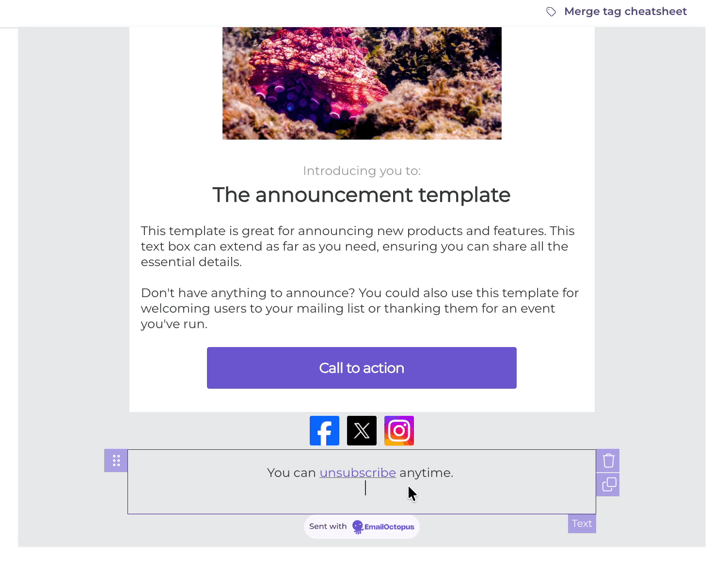This screenshot has height=570, width=728.
Task: Select the announcement template heading
Action: [362, 195]
